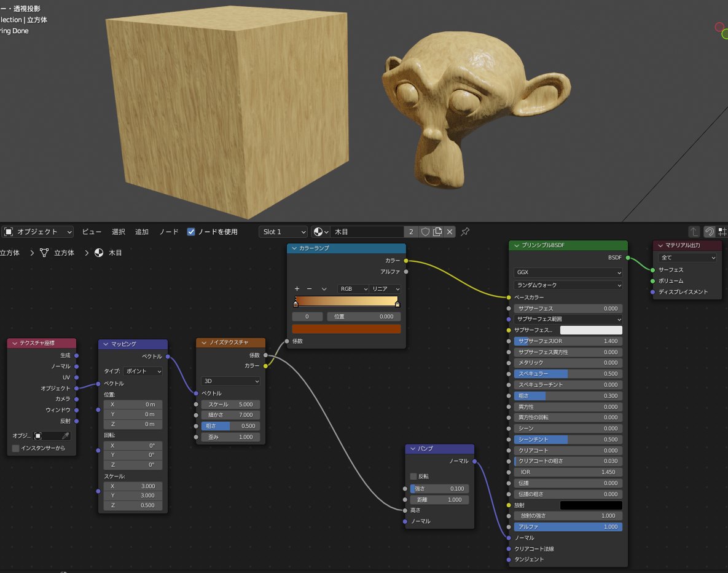The width and height of the screenshot is (728, 573).
Task: Open the リニア interpolation dropdown
Action: pos(385,288)
